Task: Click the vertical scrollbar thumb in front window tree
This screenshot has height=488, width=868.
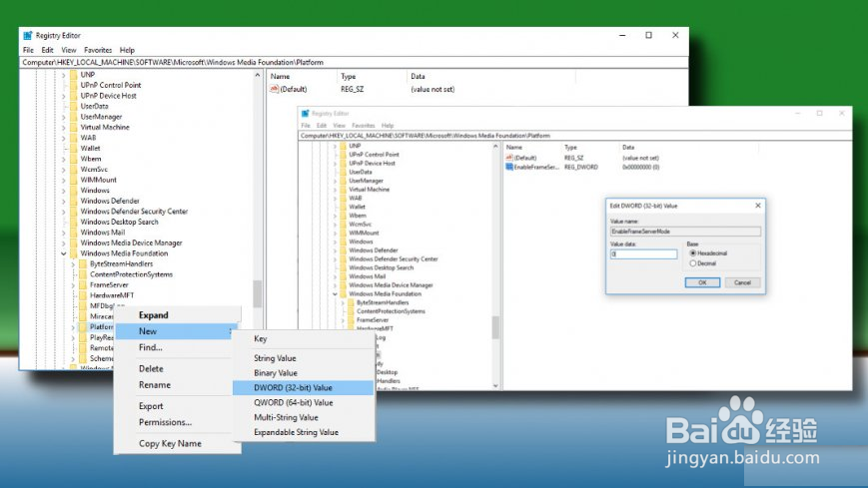Action: click(x=258, y=293)
